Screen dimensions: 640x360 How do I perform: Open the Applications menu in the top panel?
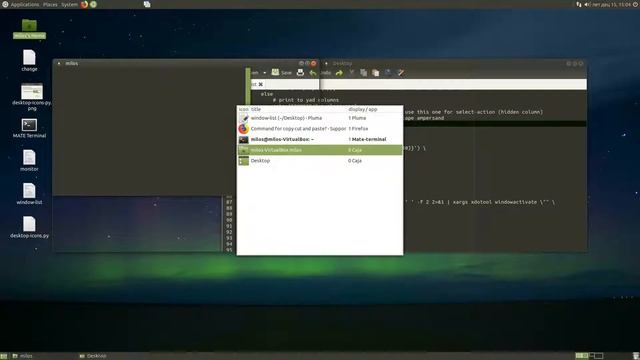[25, 4]
